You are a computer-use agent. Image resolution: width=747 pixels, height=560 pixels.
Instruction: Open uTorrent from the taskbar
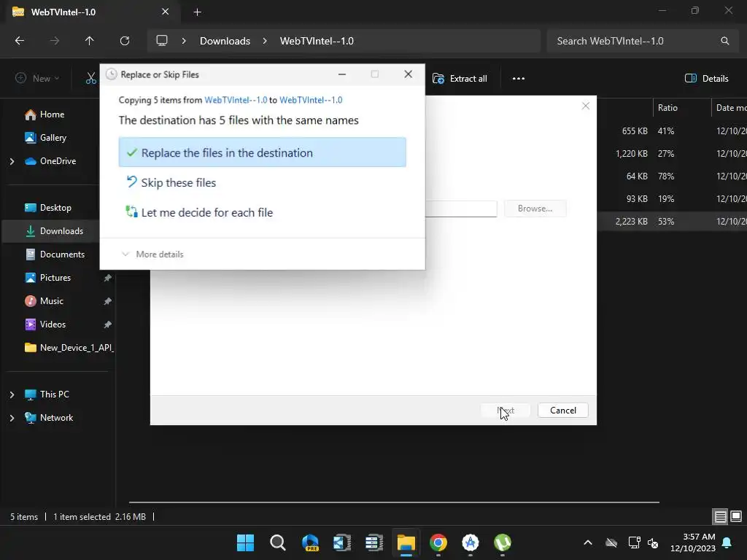tap(503, 542)
